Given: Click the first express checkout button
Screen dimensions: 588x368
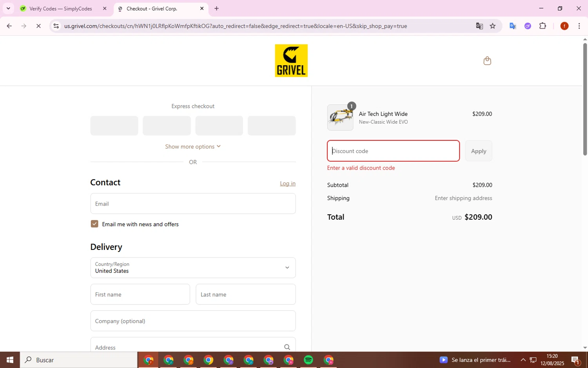Looking at the screenshot, I should (x=114, y=126).
